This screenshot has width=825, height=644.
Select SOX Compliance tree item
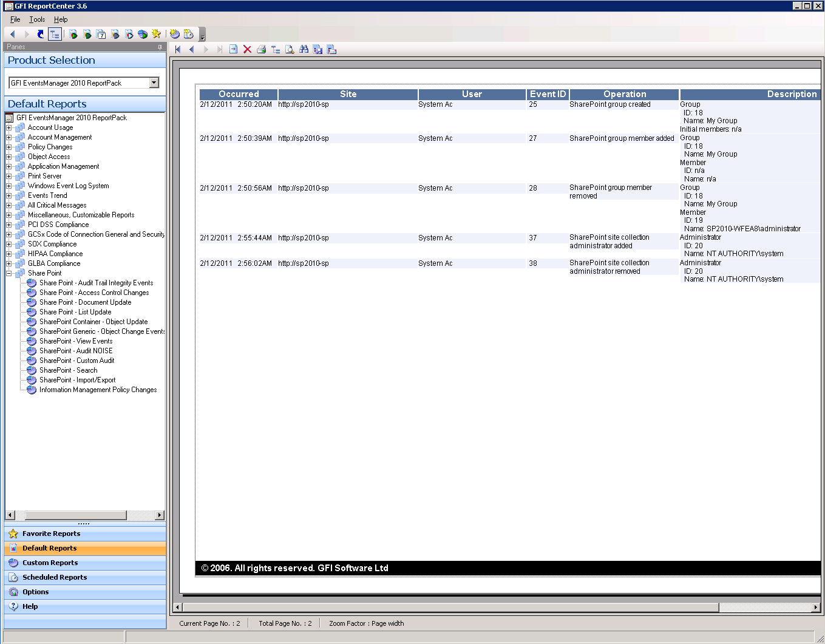[x=52, y=244]
